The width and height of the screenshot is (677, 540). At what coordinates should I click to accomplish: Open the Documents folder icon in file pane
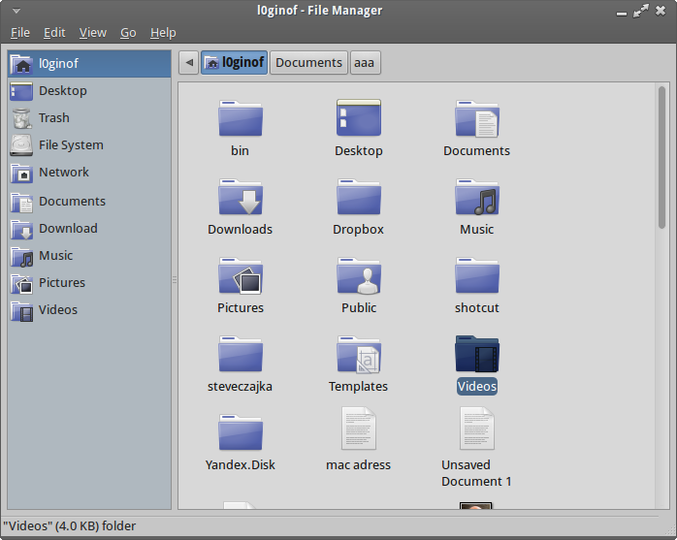coord(477,119)
